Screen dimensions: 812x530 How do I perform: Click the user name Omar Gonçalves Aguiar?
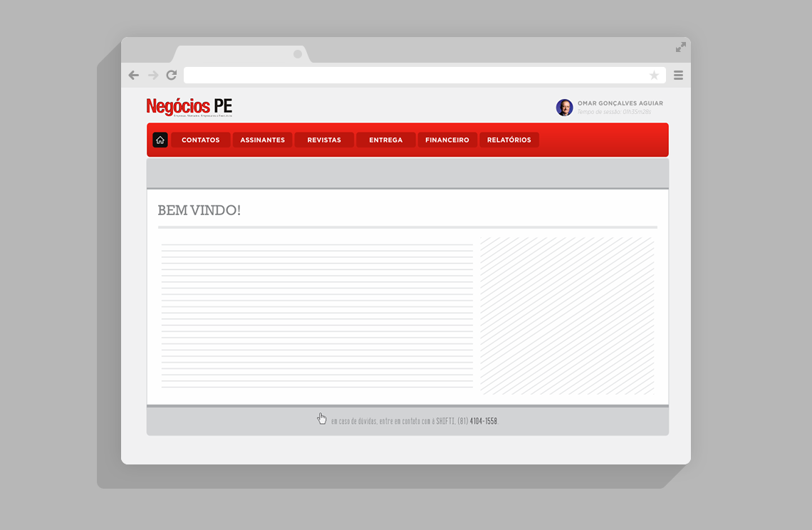pyautogui.click(x=620, y=103)
